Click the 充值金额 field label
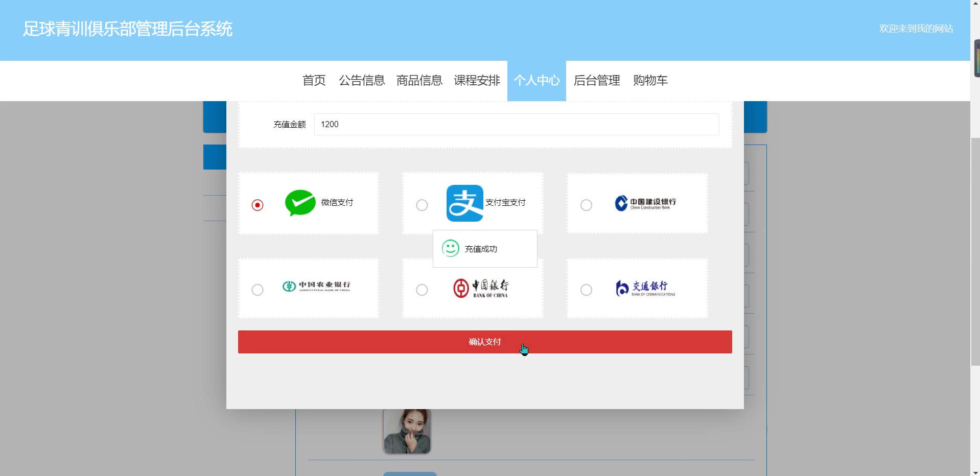 [x=289, y=124]
